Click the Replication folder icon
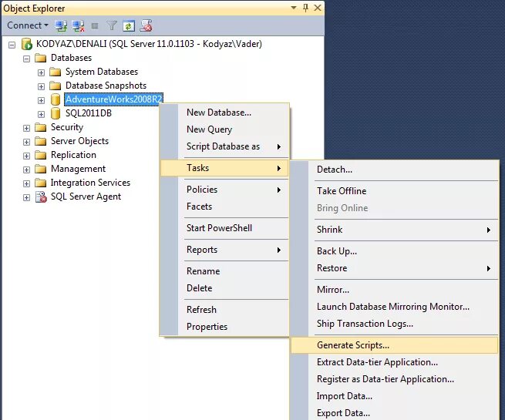Image resolution: width=505 pixels, height=420 pixels. pyautogui.click(x=41, y=155)
